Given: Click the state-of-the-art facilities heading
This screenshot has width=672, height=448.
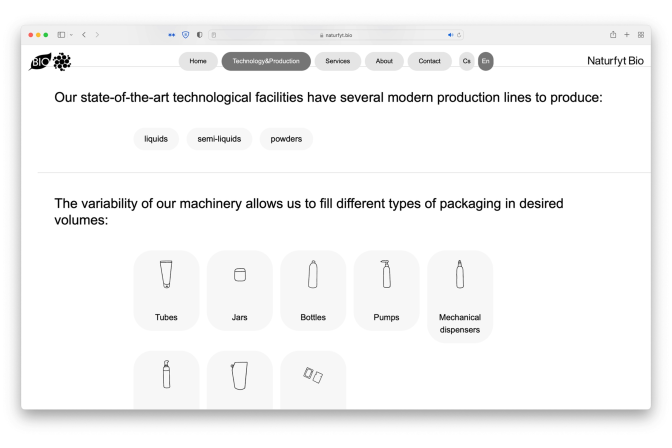Looking at the screenshot, I should [328, 97].
